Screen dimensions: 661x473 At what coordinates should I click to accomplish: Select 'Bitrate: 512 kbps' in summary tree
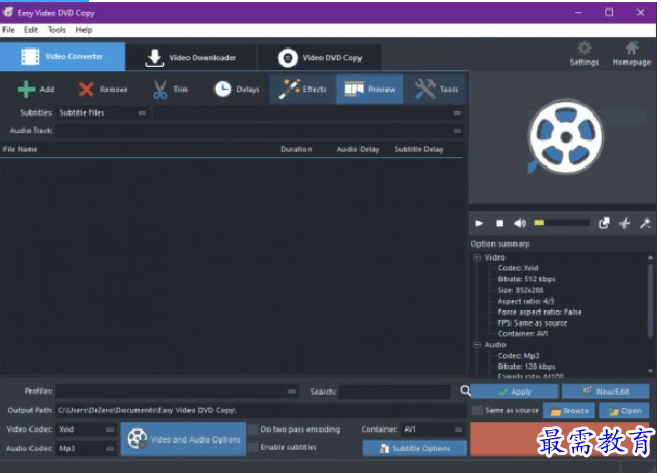pos(526,279)
